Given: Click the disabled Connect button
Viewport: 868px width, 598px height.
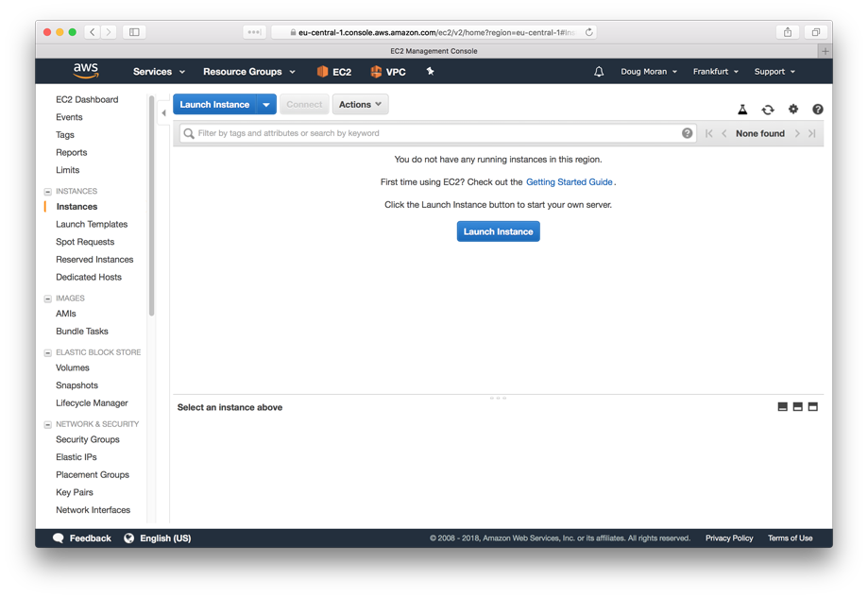Looking at the screenshot, I should (x=304, y=104).
